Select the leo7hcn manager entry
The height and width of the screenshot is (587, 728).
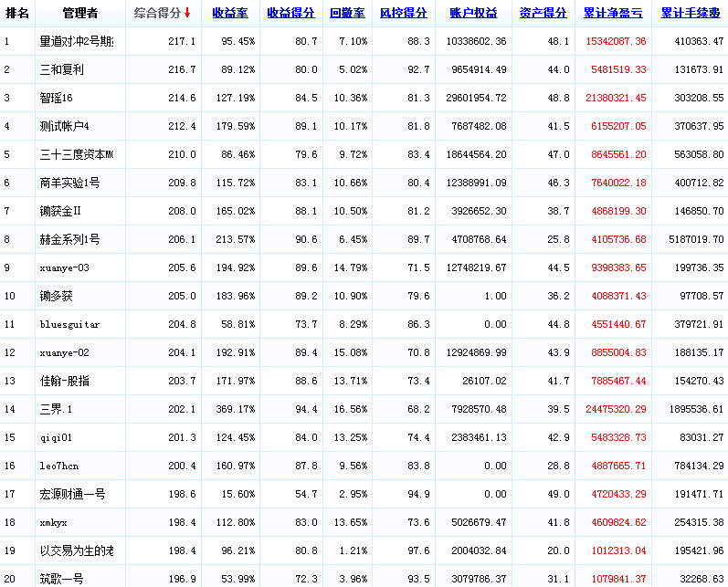[59, 466]
